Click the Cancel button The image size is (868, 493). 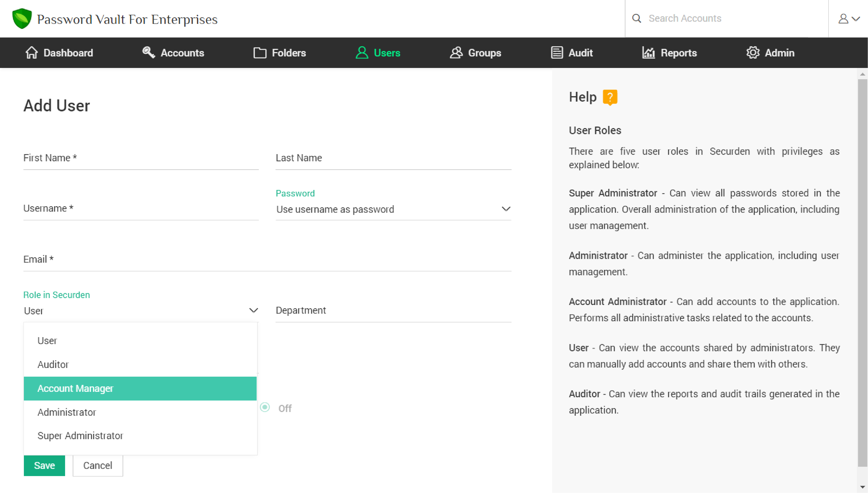[x=98, y=466]
